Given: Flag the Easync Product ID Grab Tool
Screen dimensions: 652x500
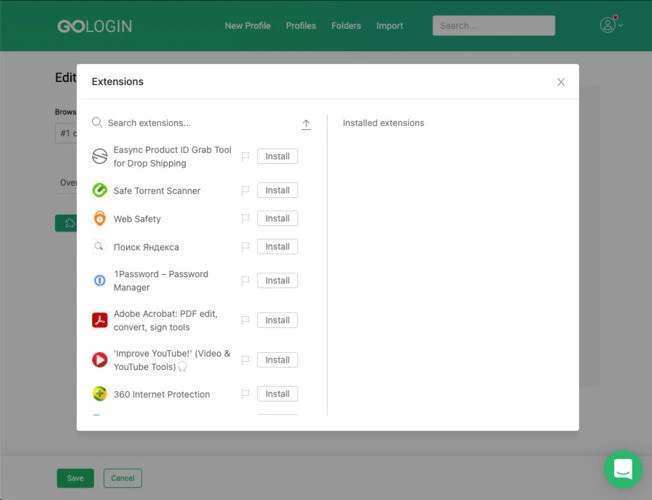Looking at the screenshot, I should pos(245,156).
